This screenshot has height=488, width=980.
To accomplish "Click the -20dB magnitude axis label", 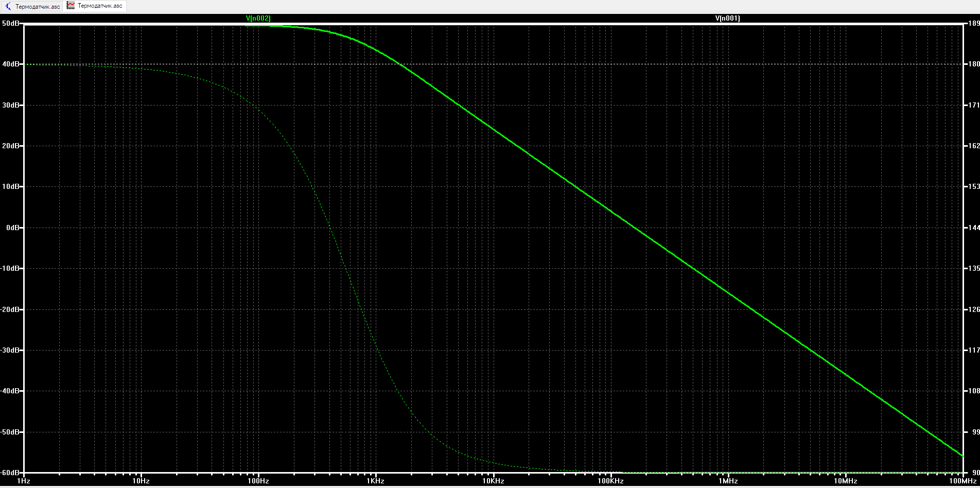I will (x=10, y=309).
